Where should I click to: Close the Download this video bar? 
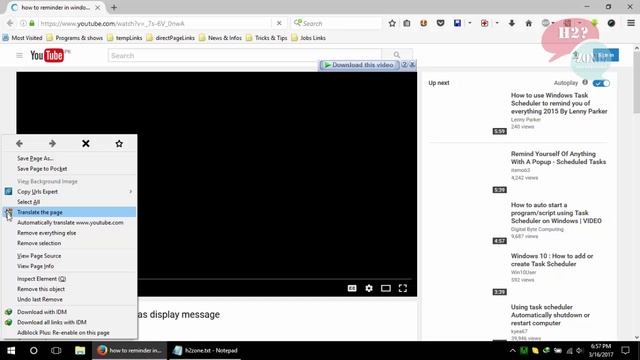point(412,64)
